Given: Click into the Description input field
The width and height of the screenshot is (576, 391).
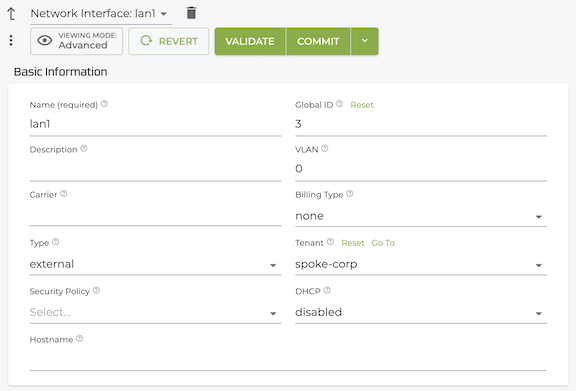Looking at the screenshot, I should 155,170.
